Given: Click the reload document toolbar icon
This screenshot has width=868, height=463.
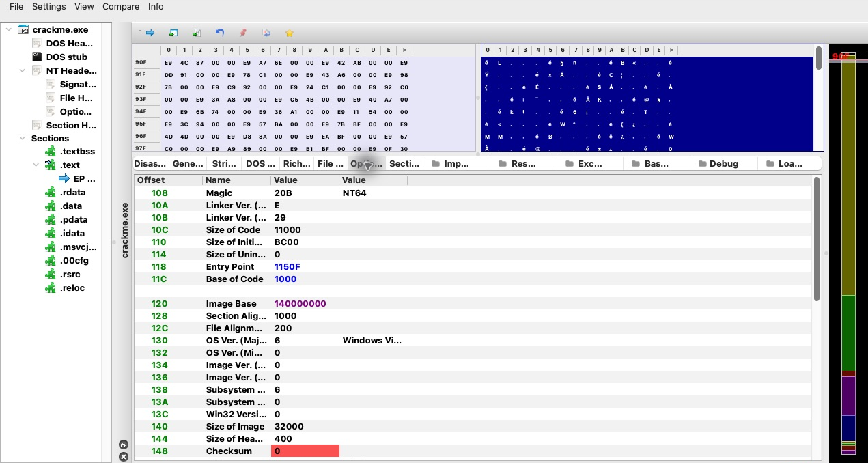Looking at the screenshot, I should coord(266,33).
